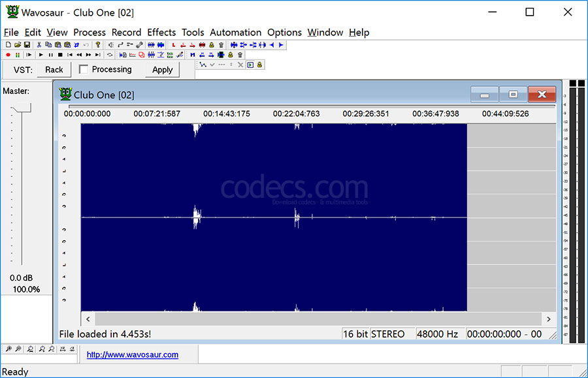588x378 pixels.
Task: Click the trash icon in top toolbar row
Action: [x=221, y=45]
